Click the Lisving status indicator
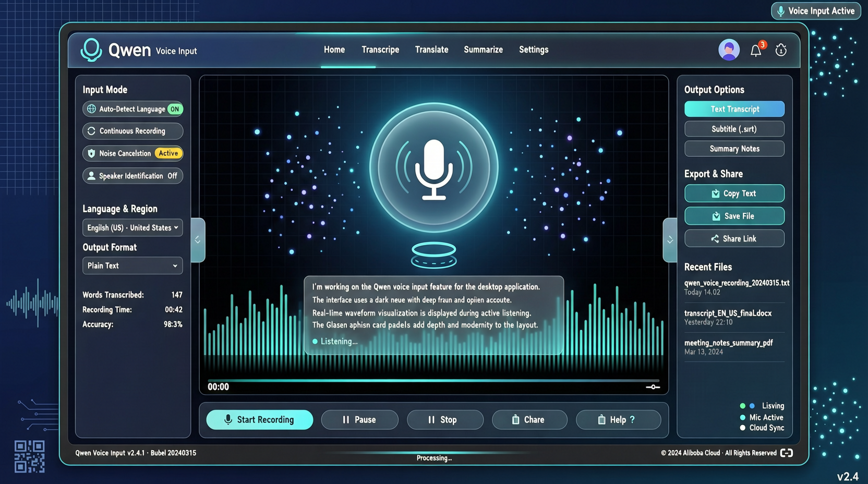 coord(762,406)
